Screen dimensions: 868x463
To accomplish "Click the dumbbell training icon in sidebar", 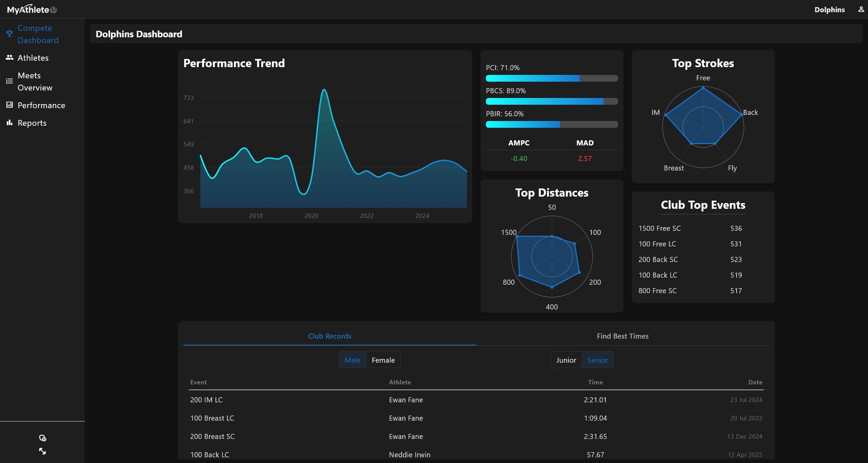I will 42,451.
